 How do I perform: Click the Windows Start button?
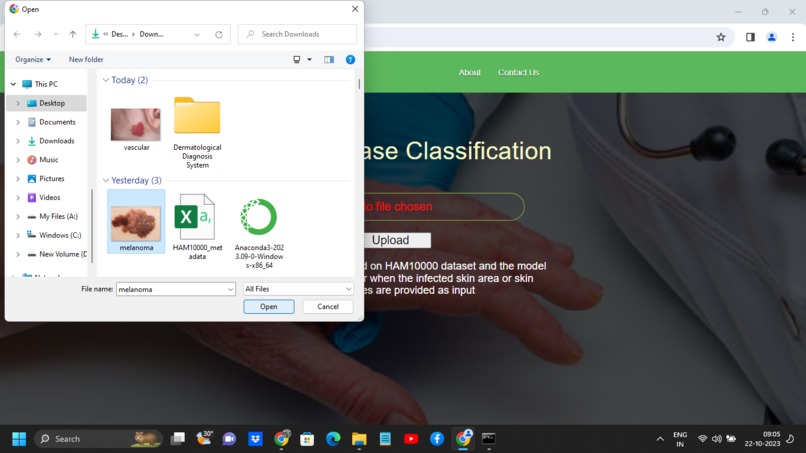pyautogui.click(x=19, y=439)
